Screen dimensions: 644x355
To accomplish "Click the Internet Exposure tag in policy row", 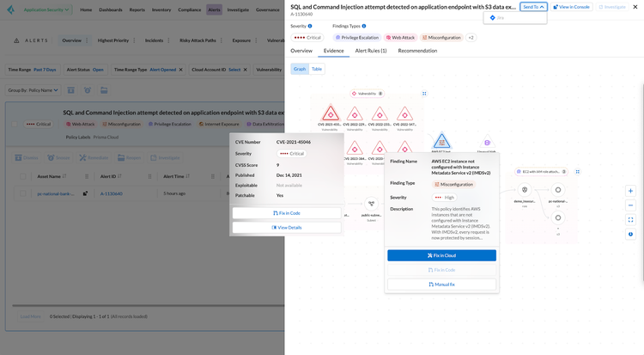I will tap(219, 124).
